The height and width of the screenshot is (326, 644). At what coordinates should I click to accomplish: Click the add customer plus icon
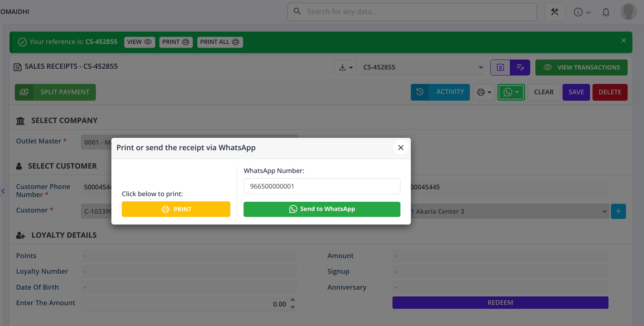(x=618, y=211)
